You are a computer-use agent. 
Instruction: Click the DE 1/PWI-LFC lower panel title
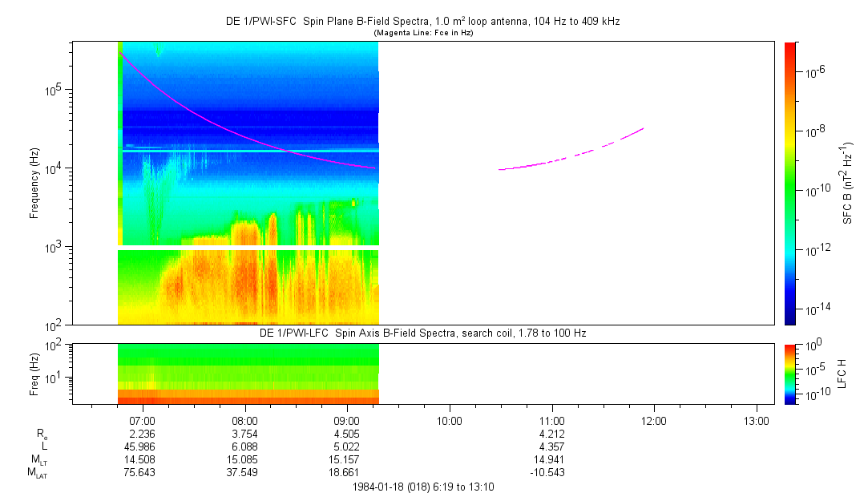422,332
